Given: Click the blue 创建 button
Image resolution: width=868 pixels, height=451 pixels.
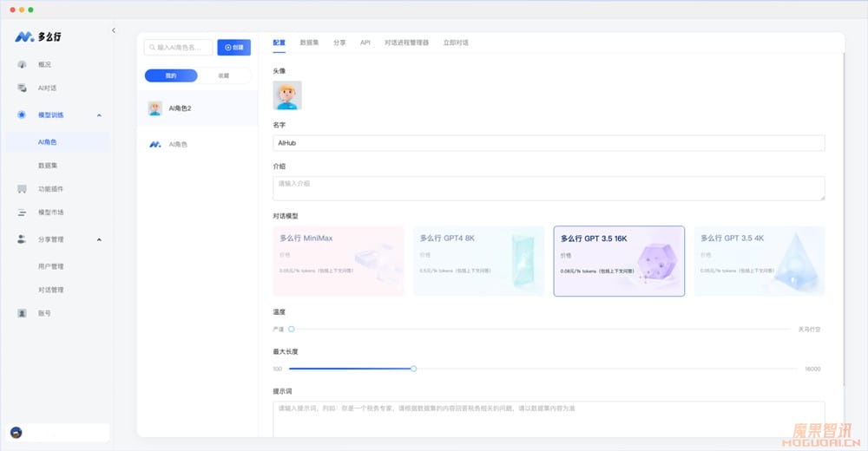Looking at the screenshot, I should coord(233,48).
